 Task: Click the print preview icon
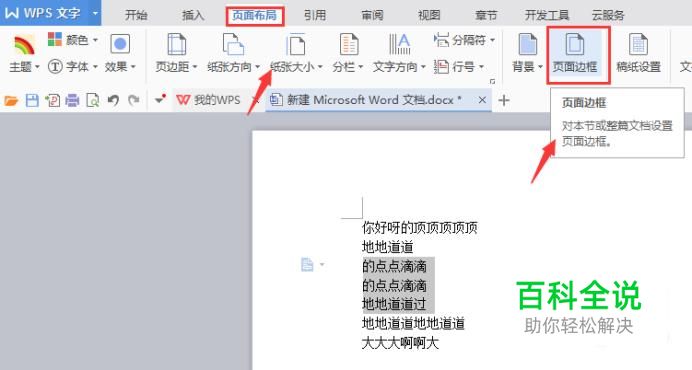pyautogui.click(x=93, y=101)
